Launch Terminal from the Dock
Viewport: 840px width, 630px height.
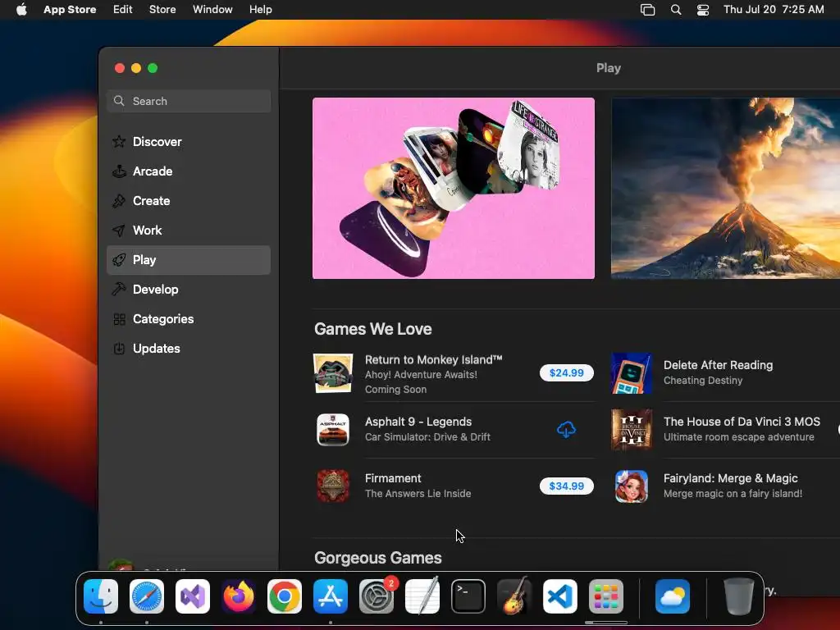[468, 596]
